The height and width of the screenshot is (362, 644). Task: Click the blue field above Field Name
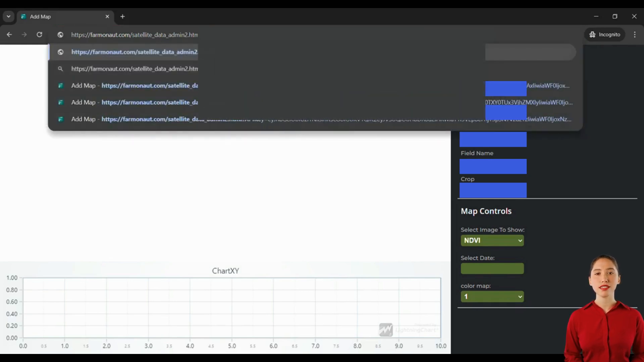[x=493, y=139]
